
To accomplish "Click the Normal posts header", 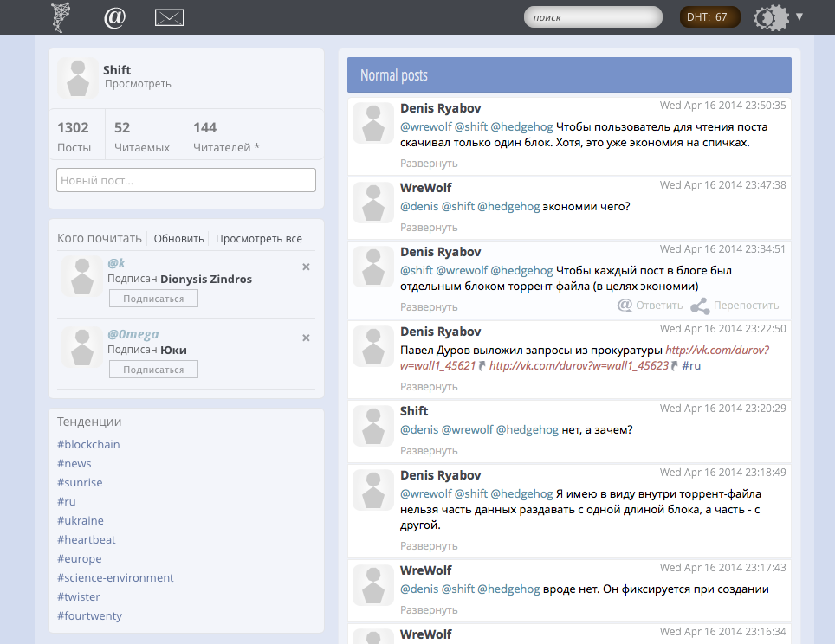I will [569, 75].
